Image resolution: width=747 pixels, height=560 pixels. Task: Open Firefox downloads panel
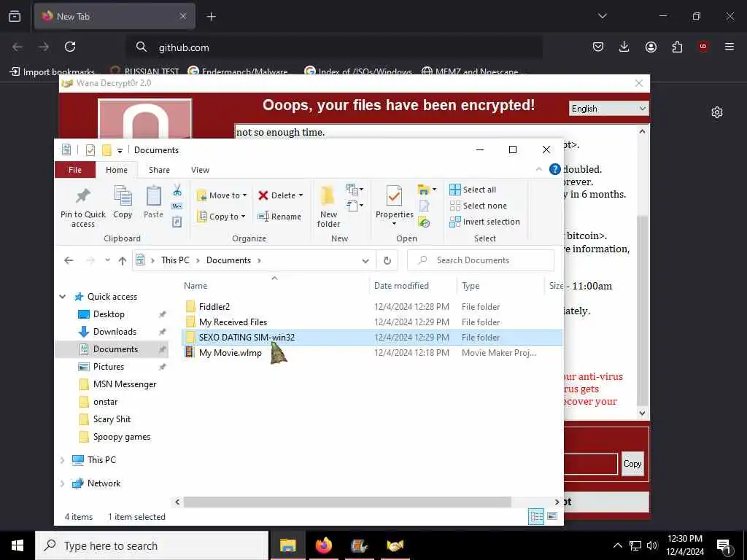[x=624, y=47]
